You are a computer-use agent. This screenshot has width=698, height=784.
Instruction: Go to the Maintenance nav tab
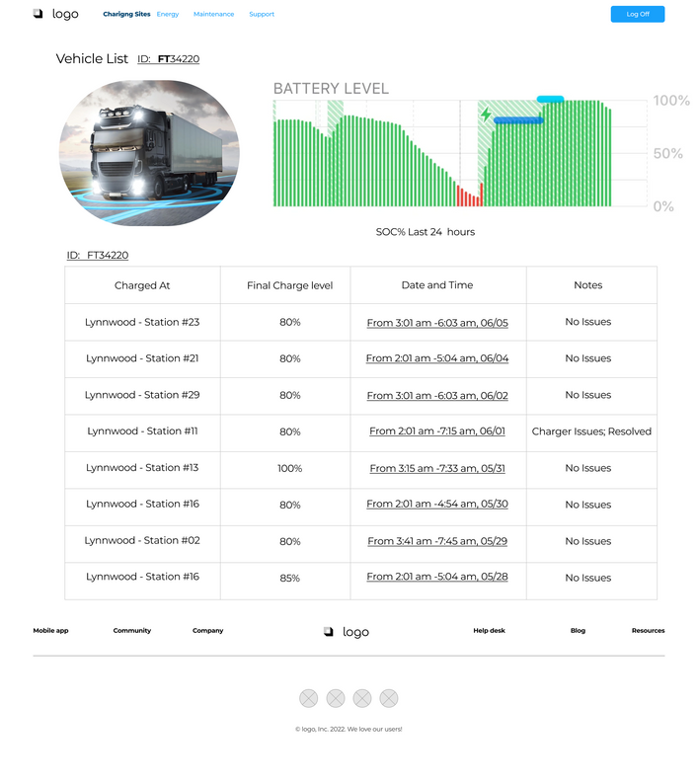[x=213, y=14]
